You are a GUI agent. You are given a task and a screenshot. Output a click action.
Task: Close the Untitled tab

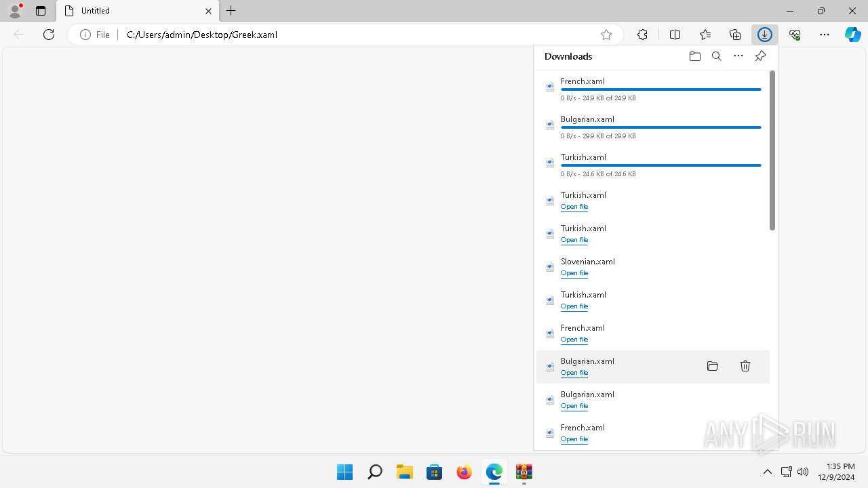click(x=208, y=12)
